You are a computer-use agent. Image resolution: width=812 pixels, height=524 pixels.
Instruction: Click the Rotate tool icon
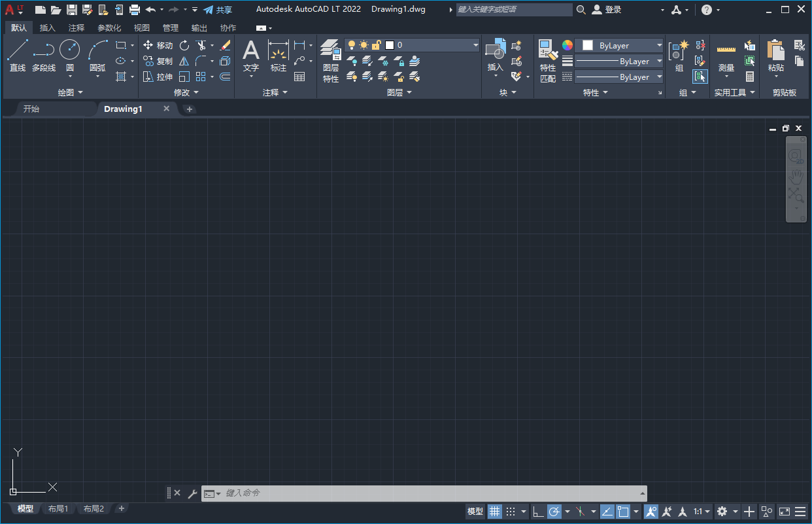(x=184, y=45)
